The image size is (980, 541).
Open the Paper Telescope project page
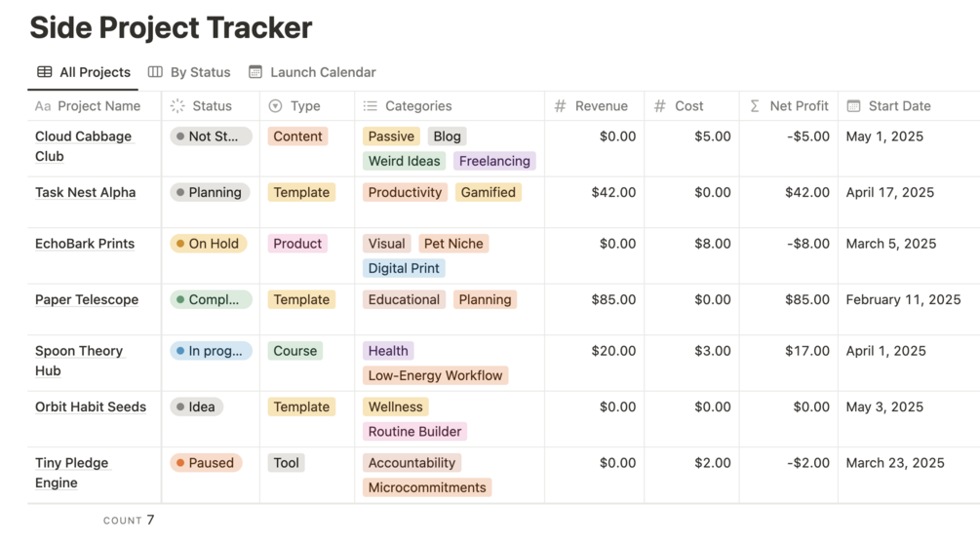point(87,300)
